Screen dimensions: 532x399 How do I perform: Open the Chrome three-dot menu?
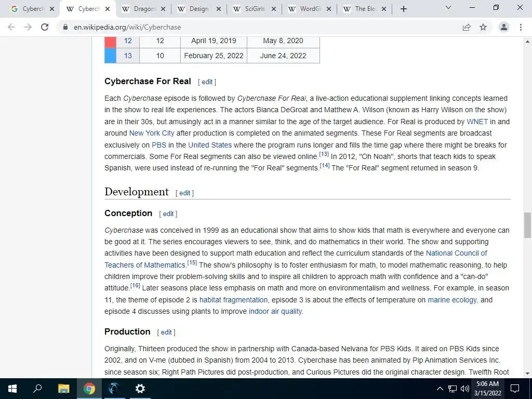[x=521, y=27]
